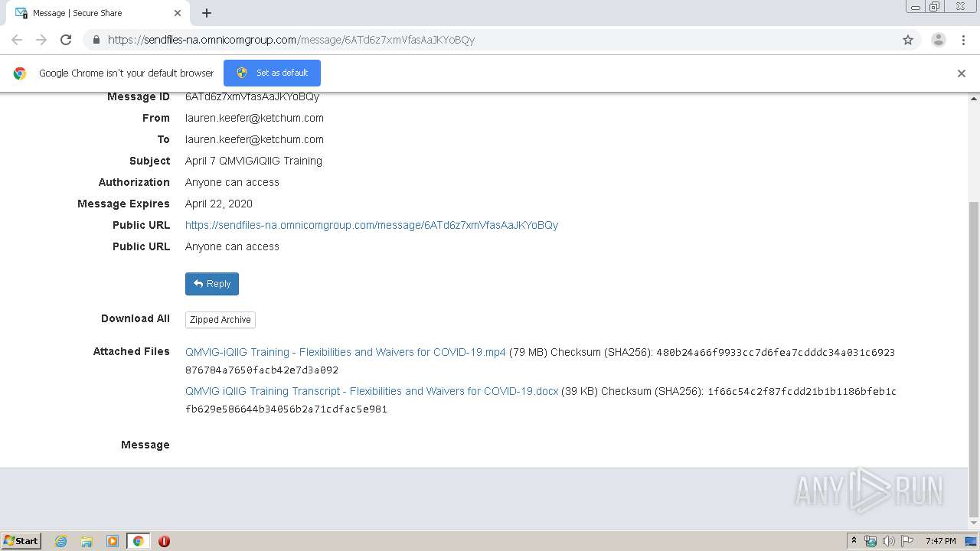The height and width of the screenshot is (551, 980).
Task: Go back with the browser back arrow
Action: [17, 40]
